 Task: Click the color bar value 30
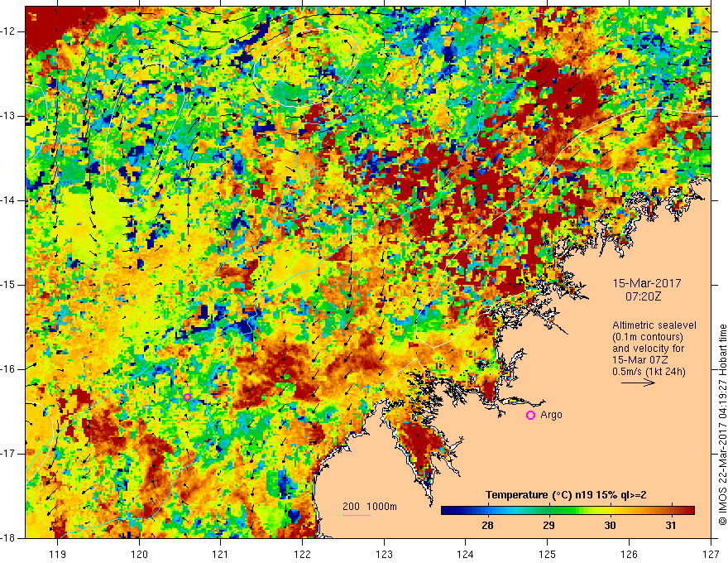(610, 526)
